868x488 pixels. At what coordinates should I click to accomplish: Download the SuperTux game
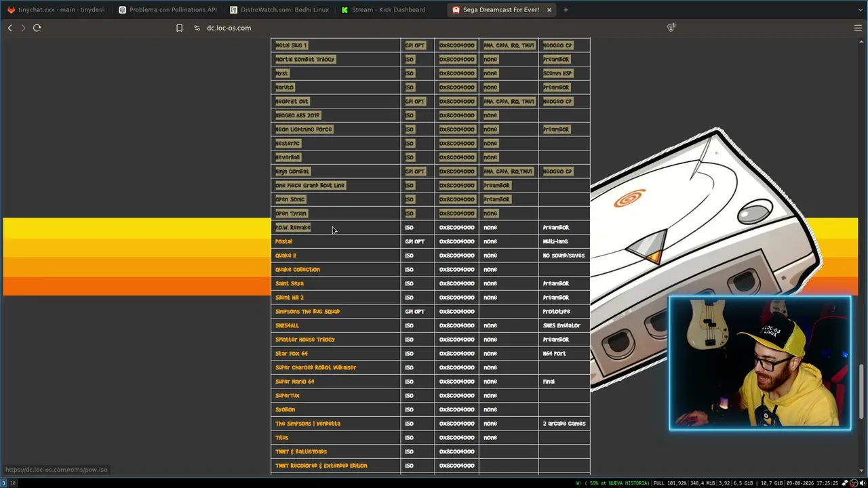pyautogui.click(x=288, y=396)
